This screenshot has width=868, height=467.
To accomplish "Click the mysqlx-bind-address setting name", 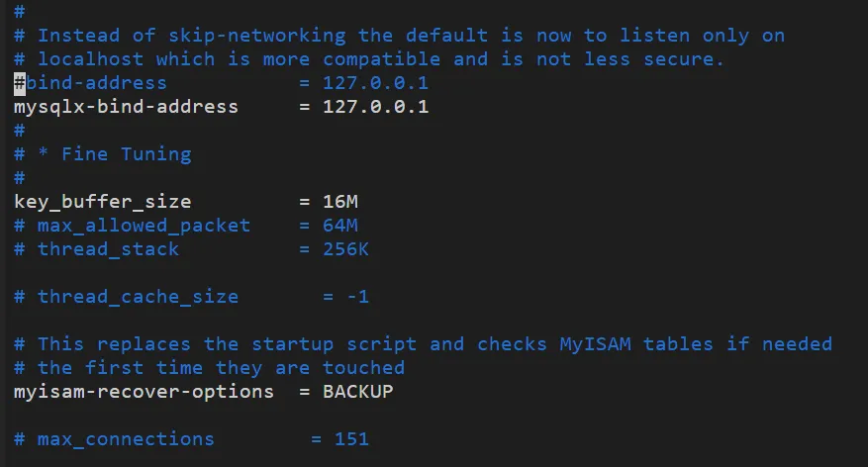I will [127, 107].
